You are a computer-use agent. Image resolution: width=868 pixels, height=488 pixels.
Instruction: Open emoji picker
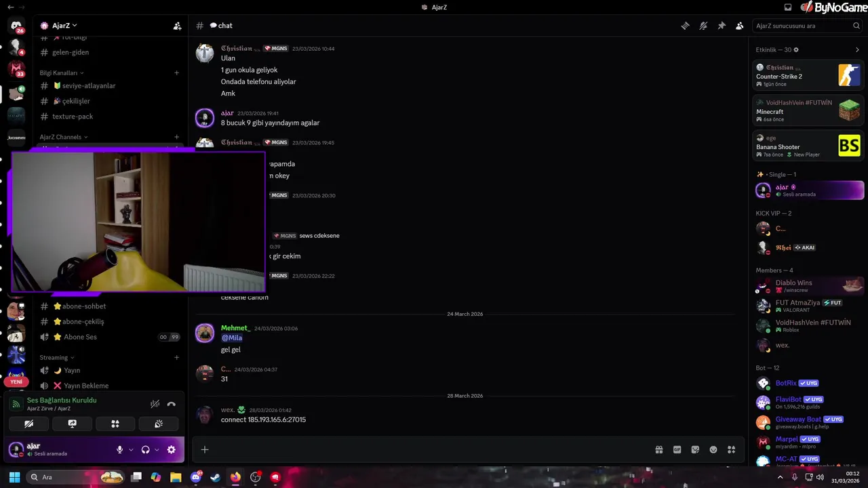713,449
